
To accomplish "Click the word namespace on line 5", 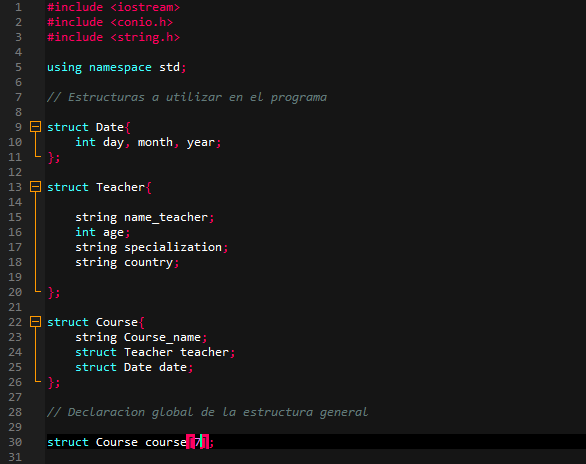I will [x=120, y=67].
